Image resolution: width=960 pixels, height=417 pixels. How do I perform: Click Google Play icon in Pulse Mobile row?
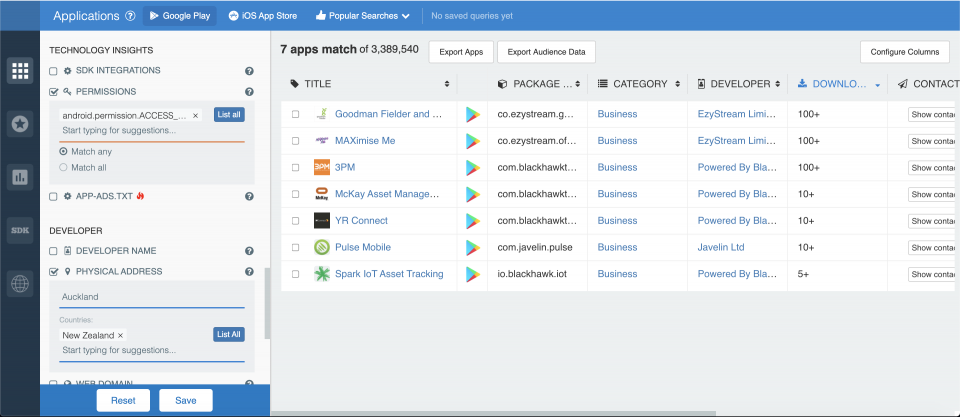point(472,247)
